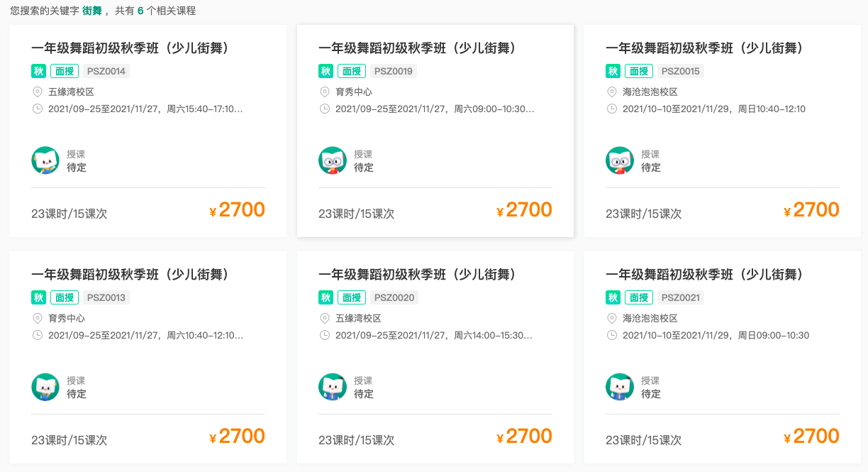Click the clock icon on the PSZ0013 card
Image resolution: width=868 pixels, height=472 pixels.
pos(37,335)
